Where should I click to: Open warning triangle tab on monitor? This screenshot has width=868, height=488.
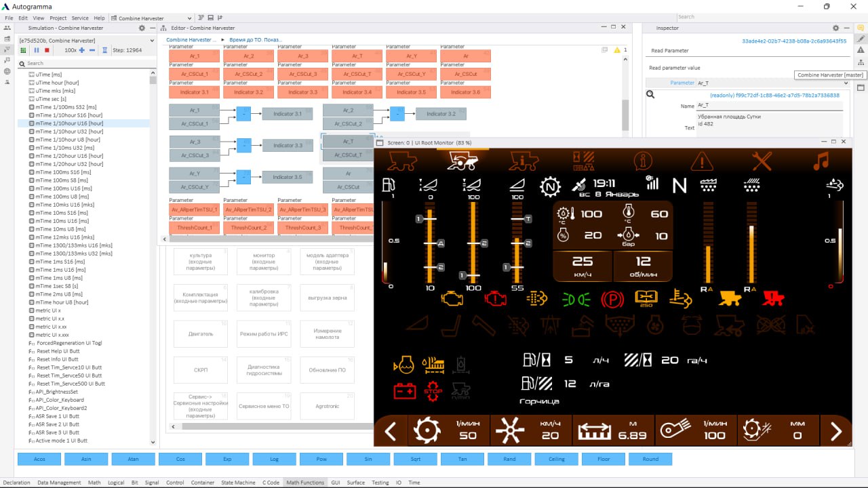[x=702, y=161]
